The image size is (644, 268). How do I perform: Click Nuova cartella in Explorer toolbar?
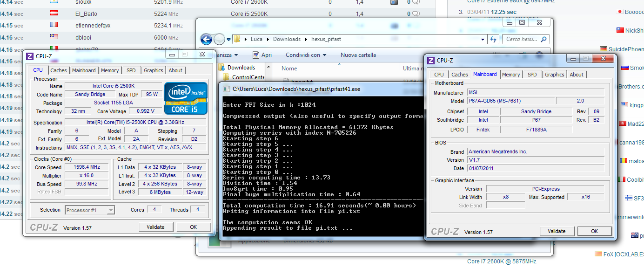click(358, 55)
